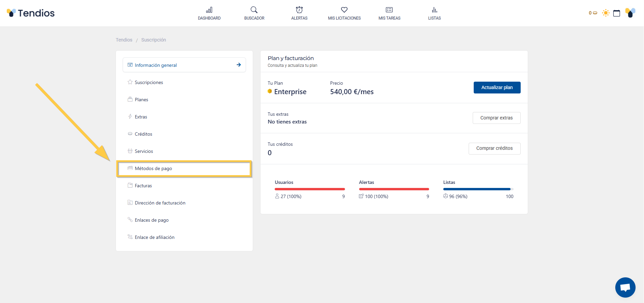The width and height of the screenshot is (644, 303).
Task: Toggle the sun light/dark theme icon
Action: 605,13
